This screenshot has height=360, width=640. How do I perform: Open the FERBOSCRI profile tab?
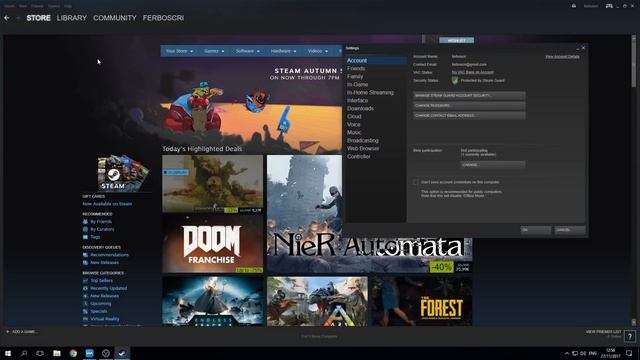click(163, 18)
